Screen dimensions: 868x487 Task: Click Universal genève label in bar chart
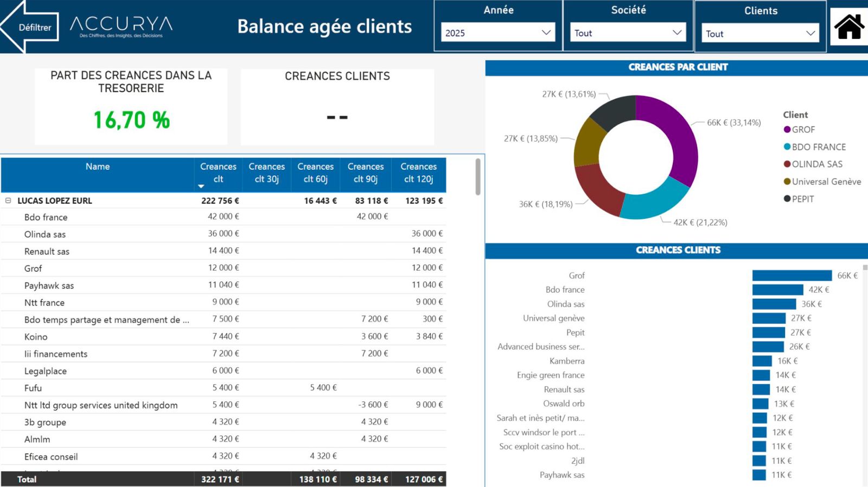553,318
